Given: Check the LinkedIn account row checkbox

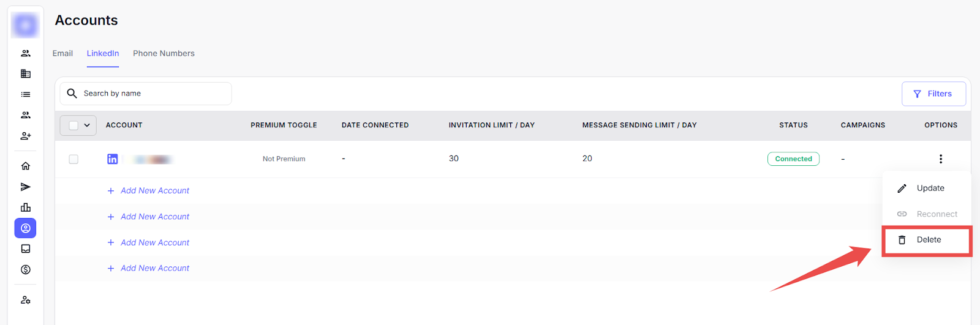Looking at the screenshot, I should coord(73,159).
